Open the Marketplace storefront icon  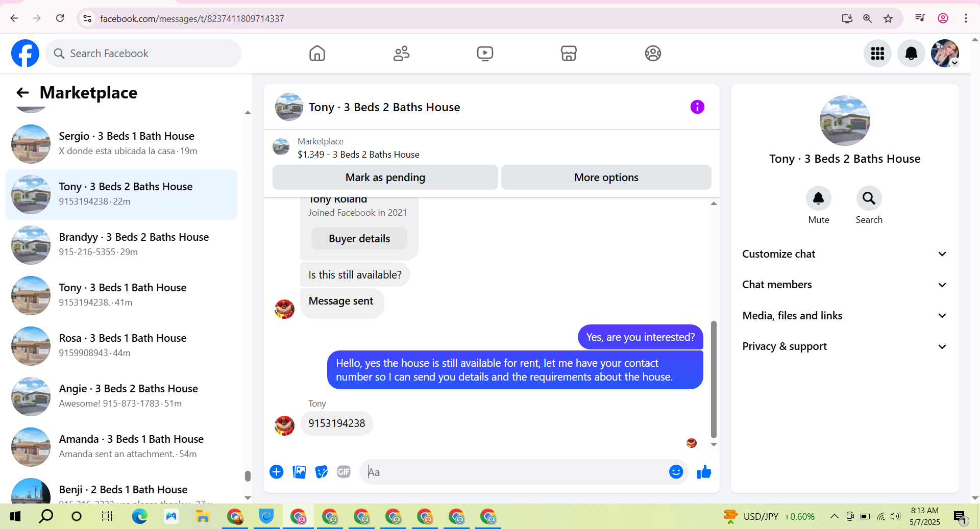tap(569, 53)
